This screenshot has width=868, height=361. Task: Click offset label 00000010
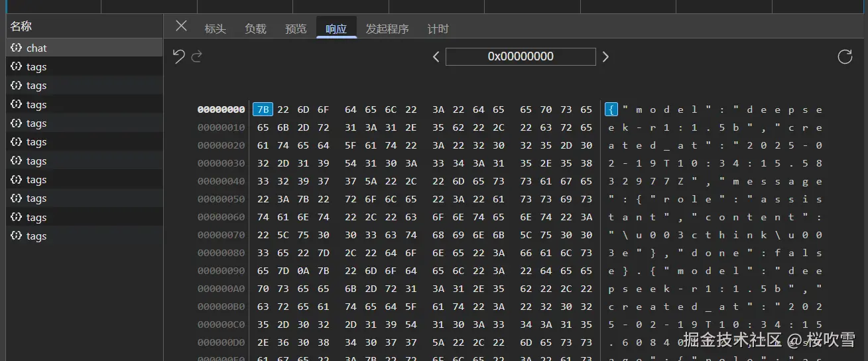221,127
